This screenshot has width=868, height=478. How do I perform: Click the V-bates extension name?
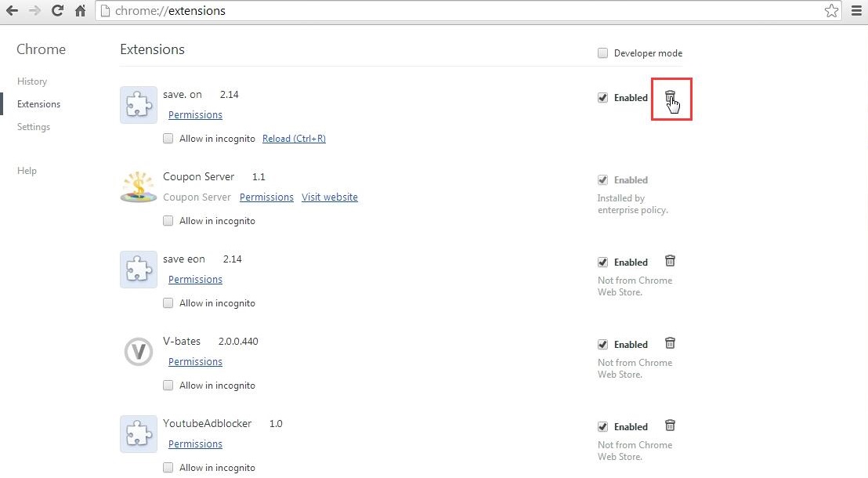tap(182, 341)
